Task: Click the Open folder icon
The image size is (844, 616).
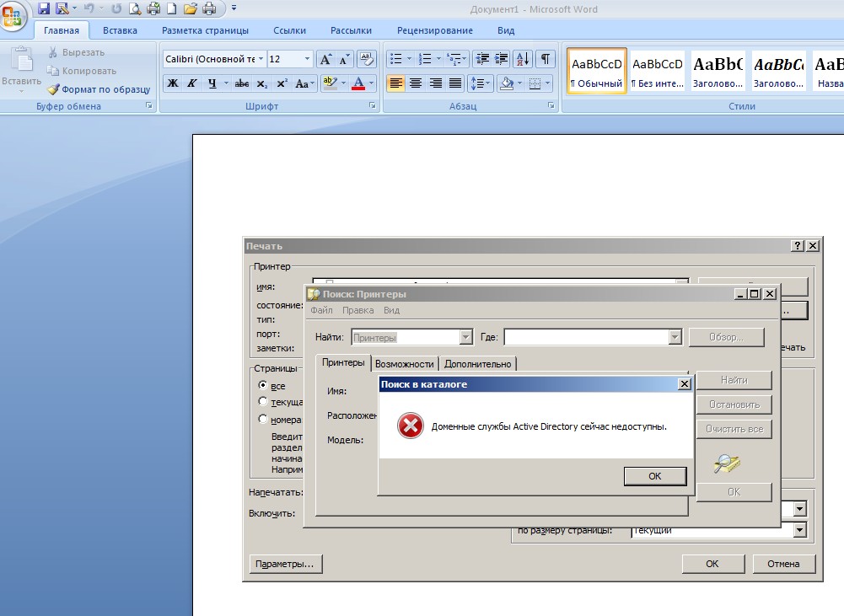Action: click(190, 8)
